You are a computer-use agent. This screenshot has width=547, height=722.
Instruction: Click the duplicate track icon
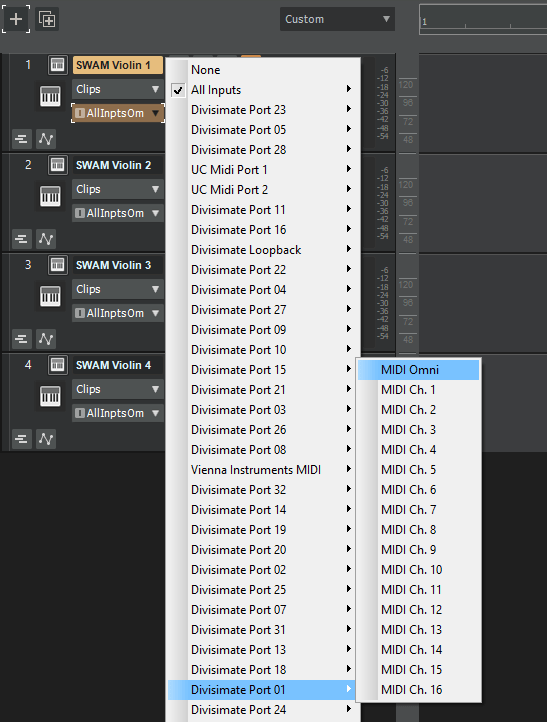[x=47, y=19]
